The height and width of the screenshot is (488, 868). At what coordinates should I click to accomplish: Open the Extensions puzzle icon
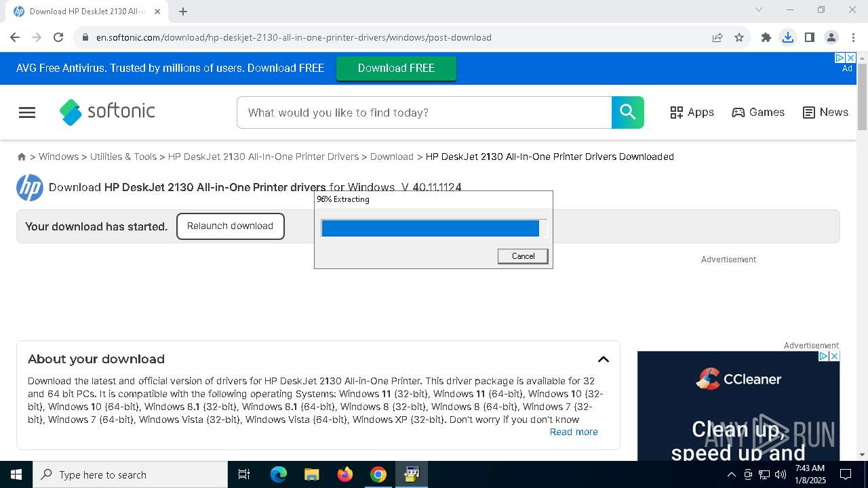click(766, 37)
